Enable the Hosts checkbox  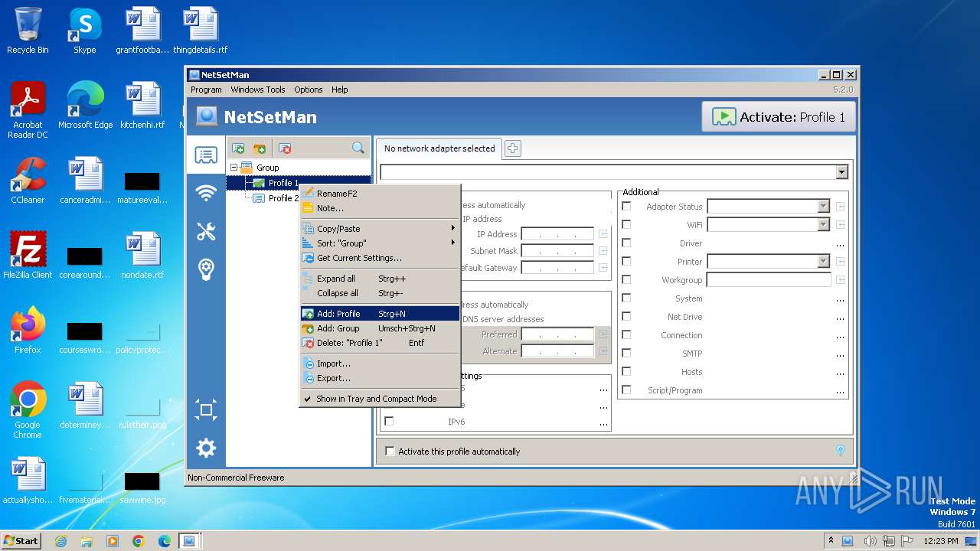coord(626,371)
